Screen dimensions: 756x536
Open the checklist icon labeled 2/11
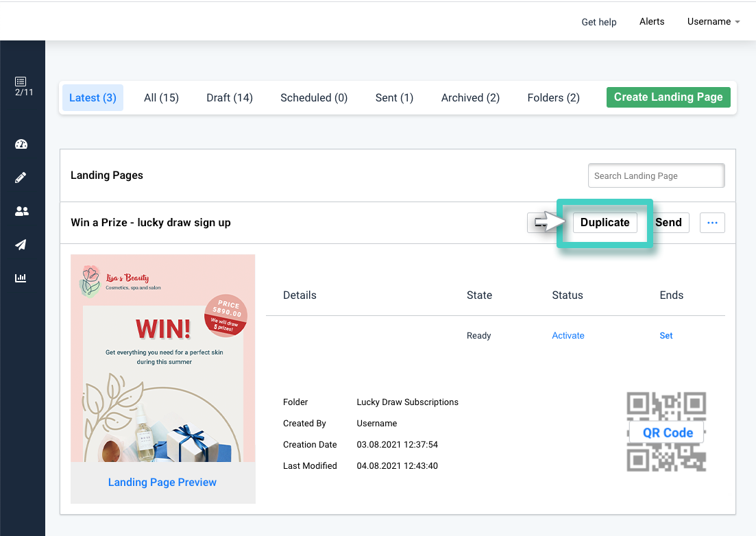23,86
